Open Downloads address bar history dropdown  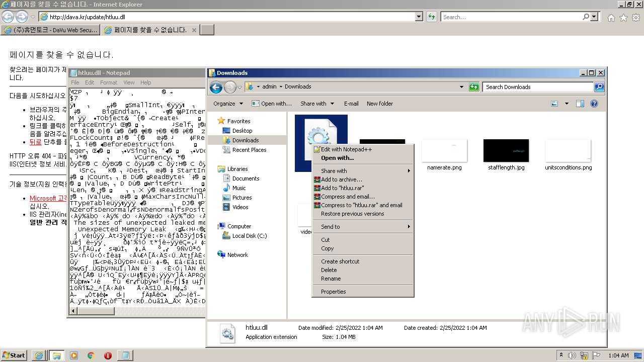461,87
